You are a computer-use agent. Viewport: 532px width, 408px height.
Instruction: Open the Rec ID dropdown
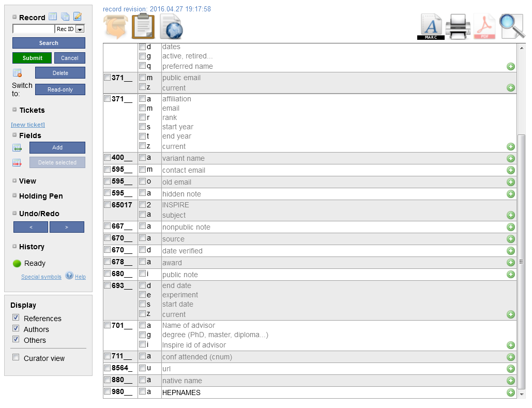tap(80, 29)
